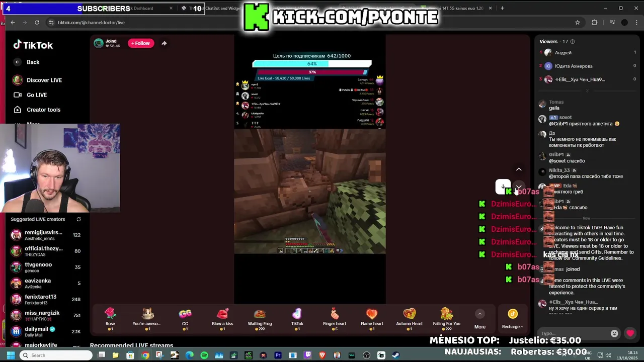Send the You're awesome gift

coord(147,319)
